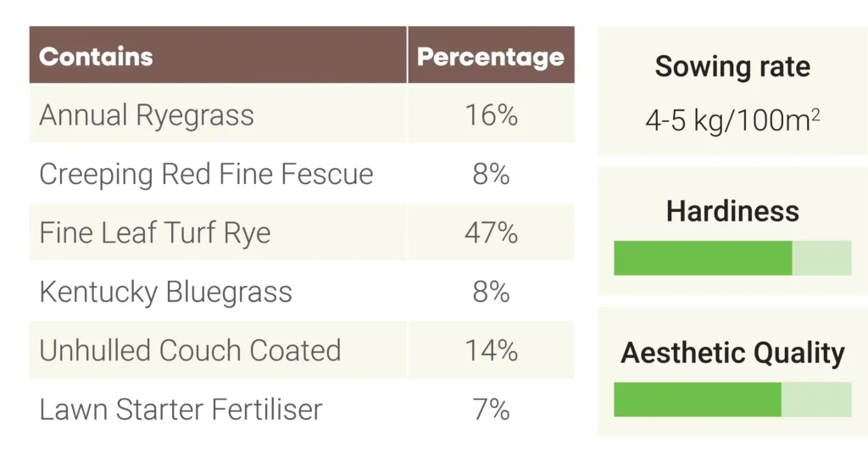Click Creeping Red Fine Fescue's 8% value
This screenshot has height=452, width=868.
(x=491, y=174)
